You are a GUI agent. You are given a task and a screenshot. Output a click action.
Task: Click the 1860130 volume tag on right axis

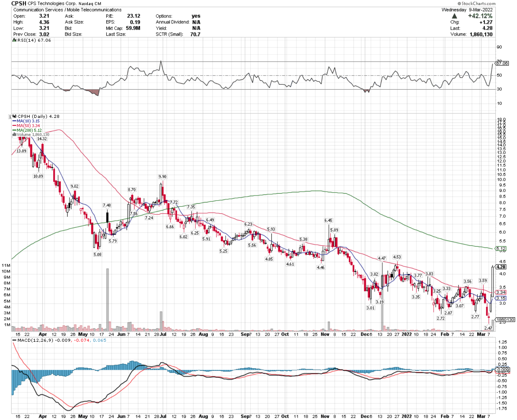(x=505, y=320)
